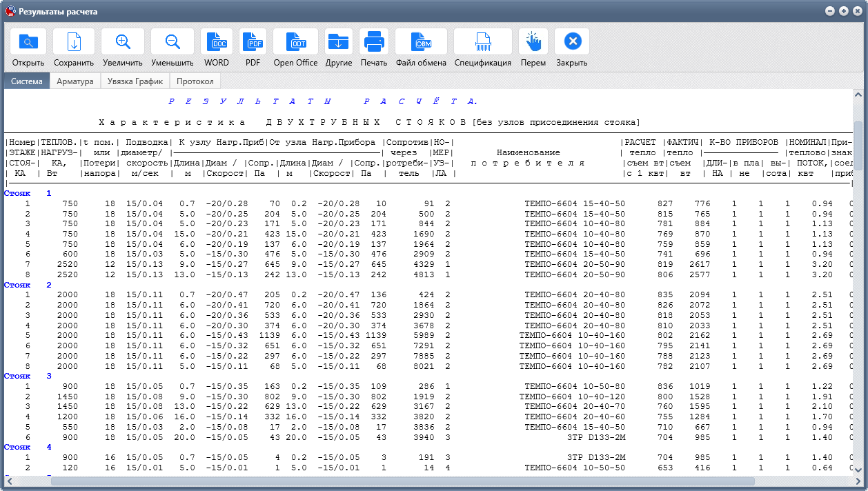Export report to WORD

pyautogui.click(x=217, y=42)
